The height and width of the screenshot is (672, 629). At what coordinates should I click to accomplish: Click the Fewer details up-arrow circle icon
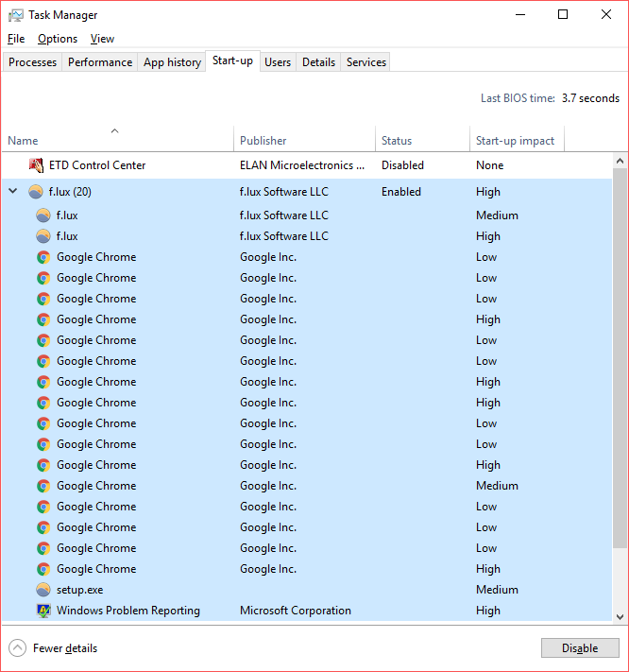(x=18, y=648)
